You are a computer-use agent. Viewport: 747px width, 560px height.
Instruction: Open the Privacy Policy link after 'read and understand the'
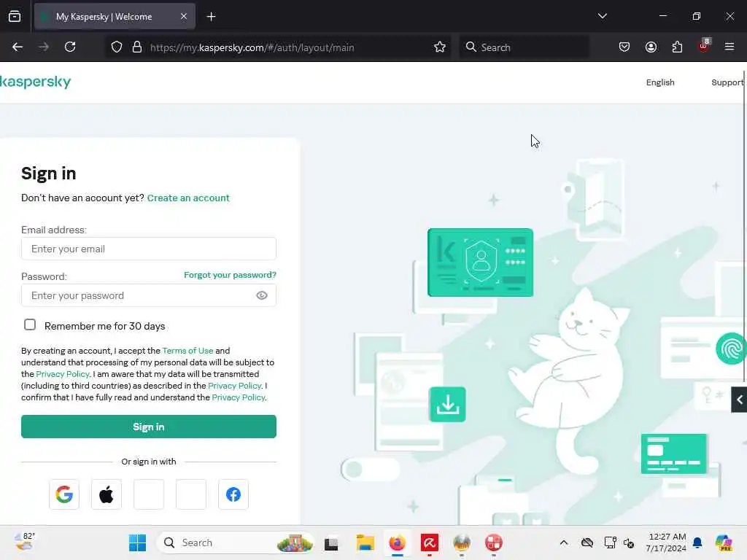point(239,397)
